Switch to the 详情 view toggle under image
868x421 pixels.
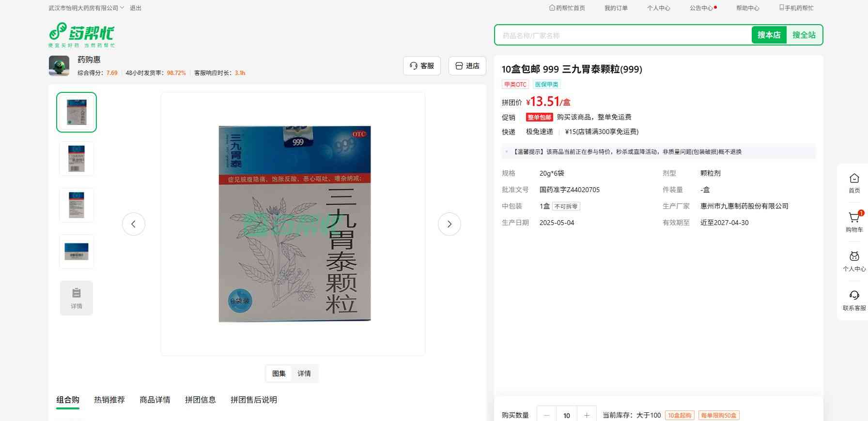[x=304, y=374]
